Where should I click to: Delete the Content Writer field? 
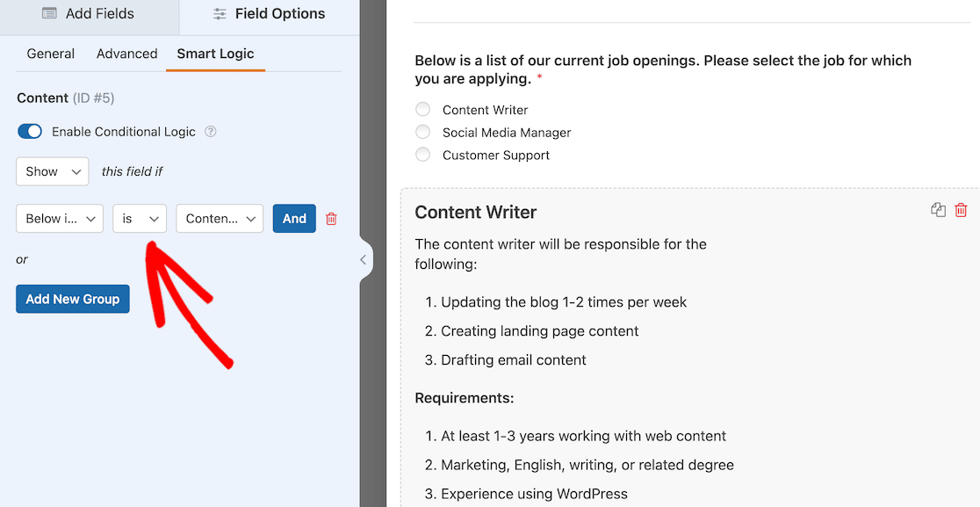[961, 210]
